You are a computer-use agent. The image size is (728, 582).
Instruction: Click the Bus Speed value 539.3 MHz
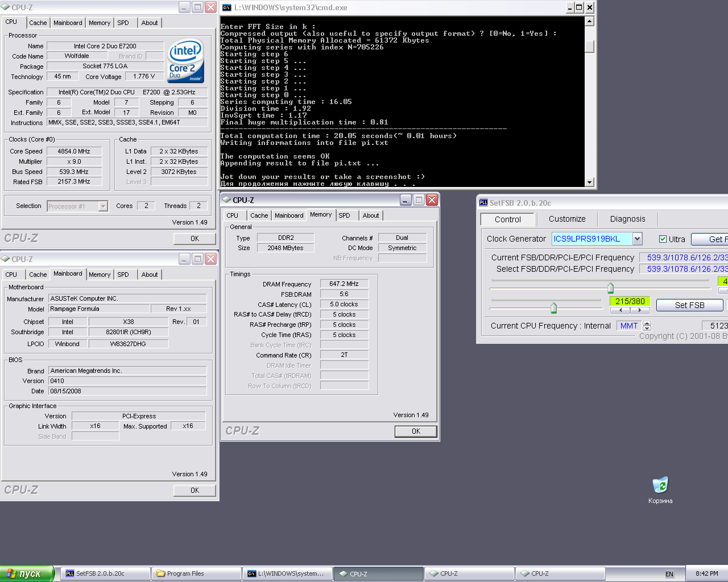coord(74,172)
